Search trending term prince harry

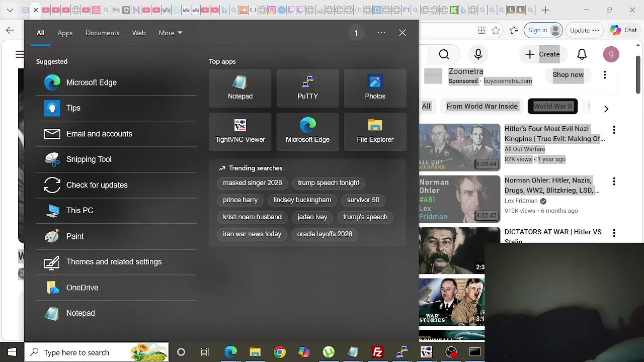[x=240, y=200]
